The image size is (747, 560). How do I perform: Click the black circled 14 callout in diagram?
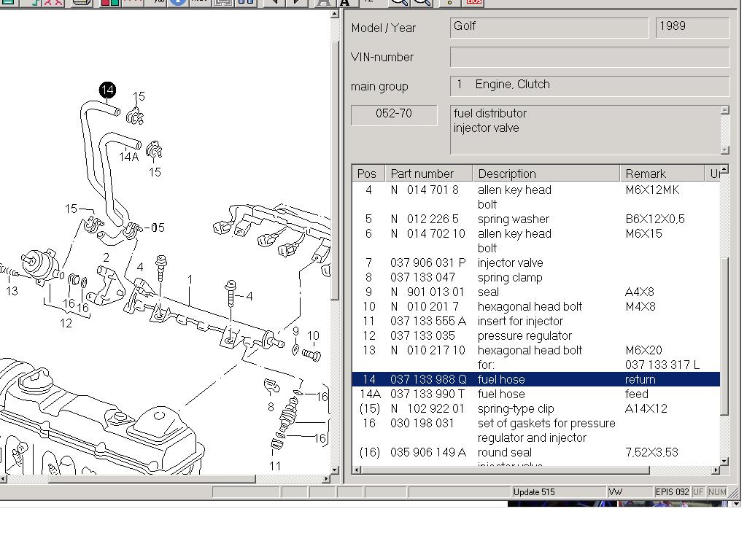107,90
